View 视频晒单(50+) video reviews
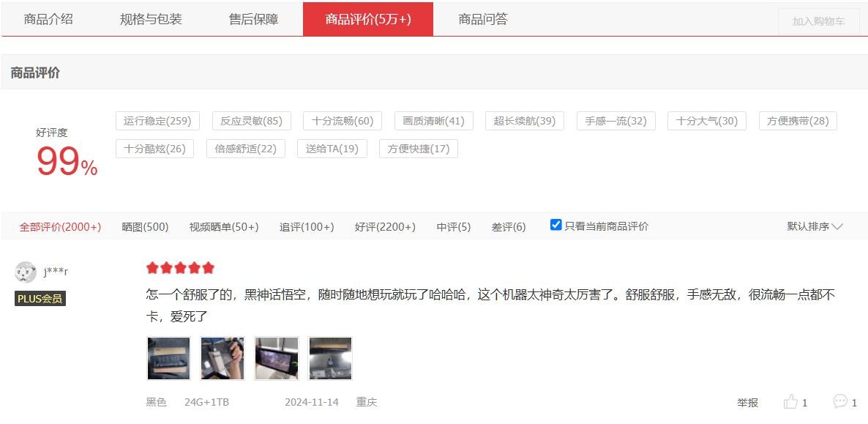868x424 pixels. 224,227
